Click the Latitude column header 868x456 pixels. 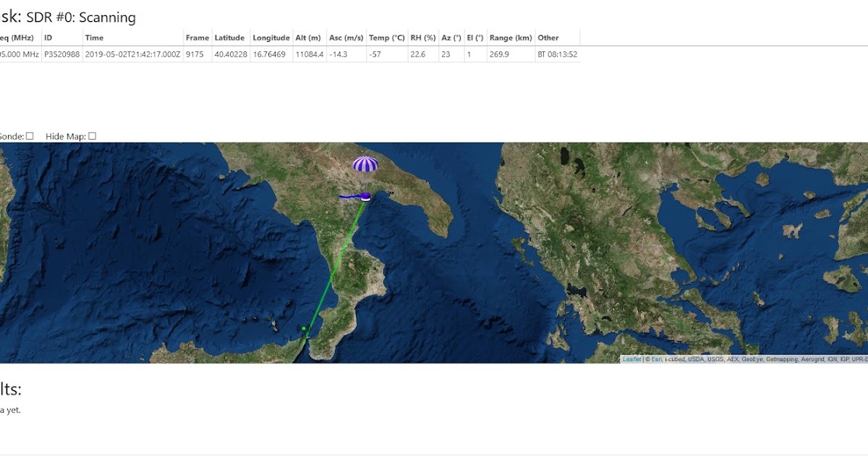tap(229, 37)
